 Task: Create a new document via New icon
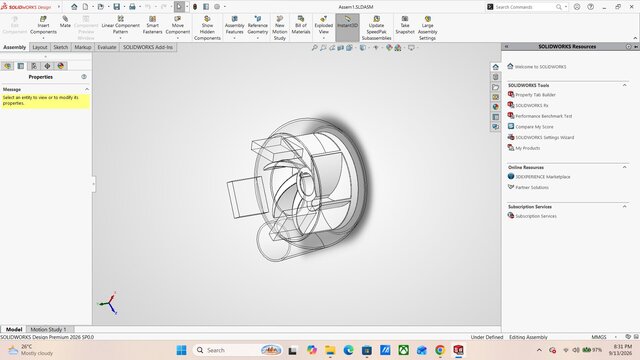[x=85, y=7]
